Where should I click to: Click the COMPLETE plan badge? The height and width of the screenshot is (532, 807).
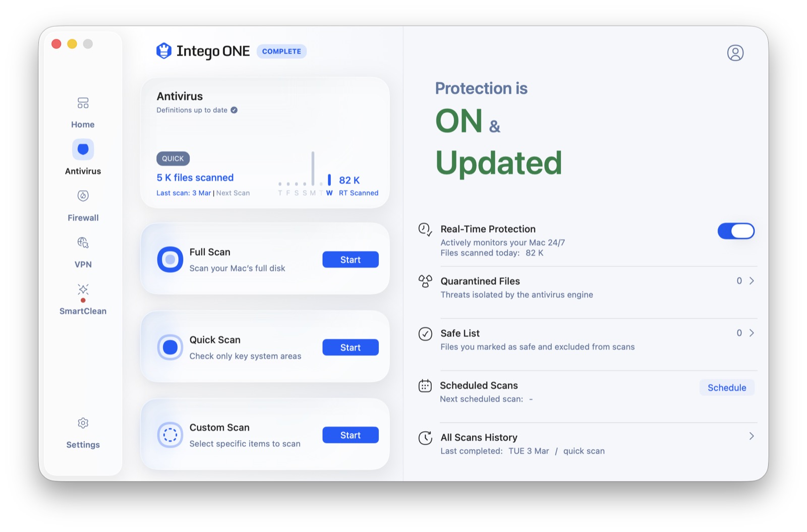[x=281, y=51]
